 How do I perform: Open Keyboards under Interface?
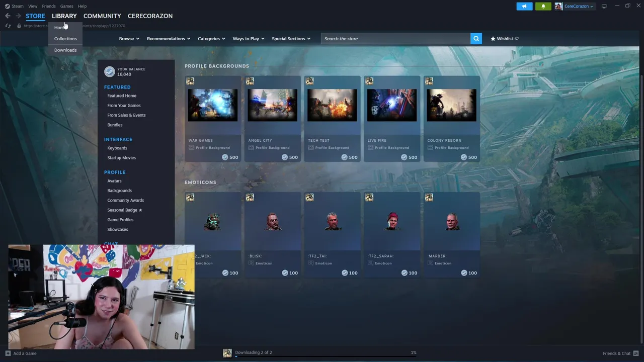pos(117,148)
